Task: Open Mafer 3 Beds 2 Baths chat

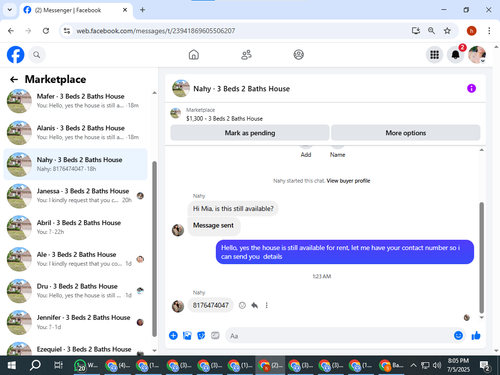Action: 75,101
